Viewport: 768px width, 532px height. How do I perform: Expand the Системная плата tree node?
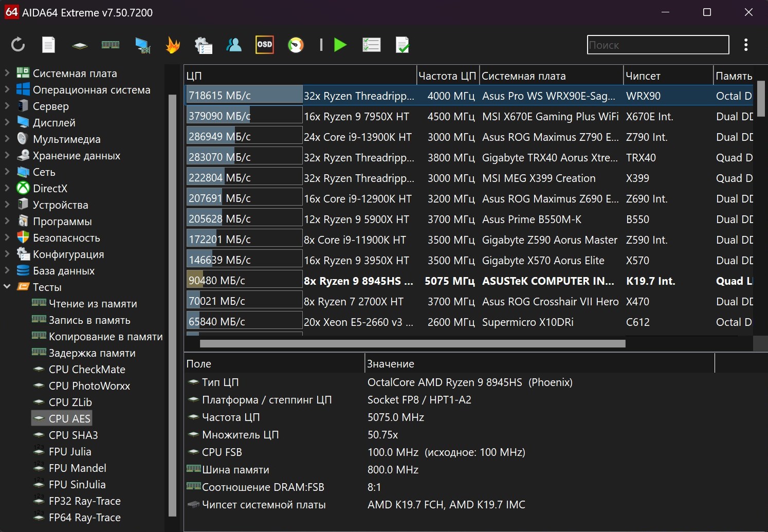click(7, 73)
